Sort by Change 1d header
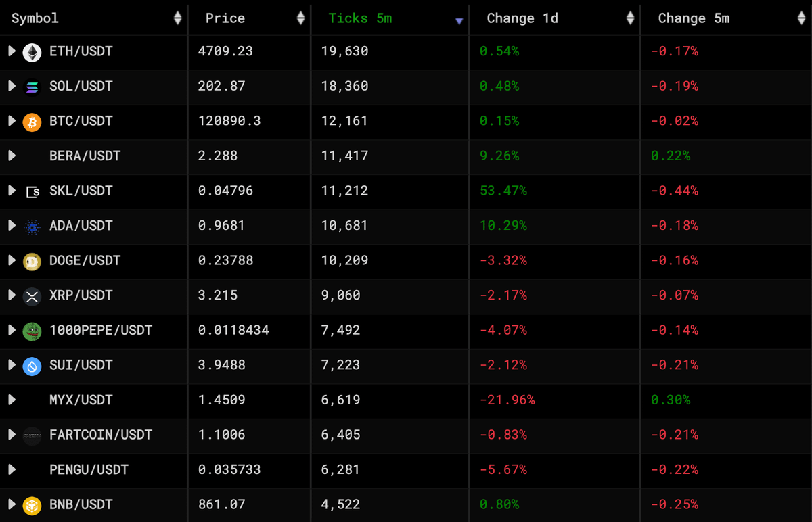The height and width of the screenshot is (522, 812). [631, 18]
